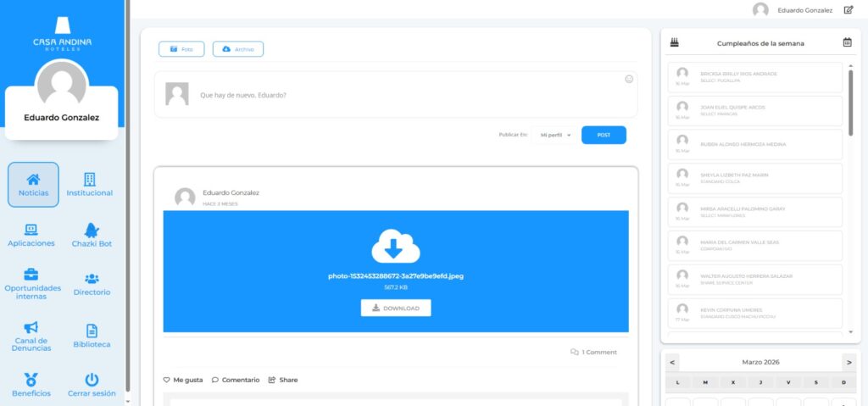Image resolution: width=868 pixels, height=406 pixels.
Task: Click the sidebar vertical scrollbar
Action: [128, 196]
